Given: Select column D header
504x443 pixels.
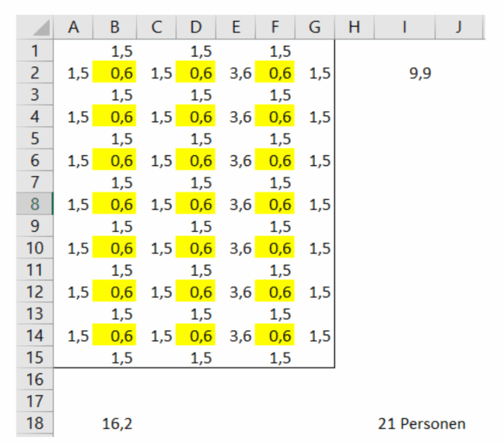Looking at the screenshot, I should coord(197,28).
